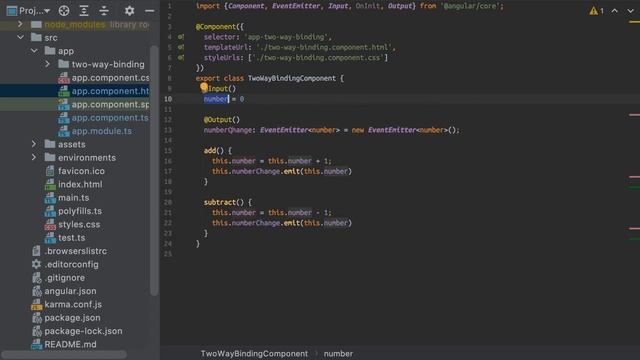Click the Select Opened File target icon
Image resolution: width=640 pixels, height=360 pixels.
point(64,11)
